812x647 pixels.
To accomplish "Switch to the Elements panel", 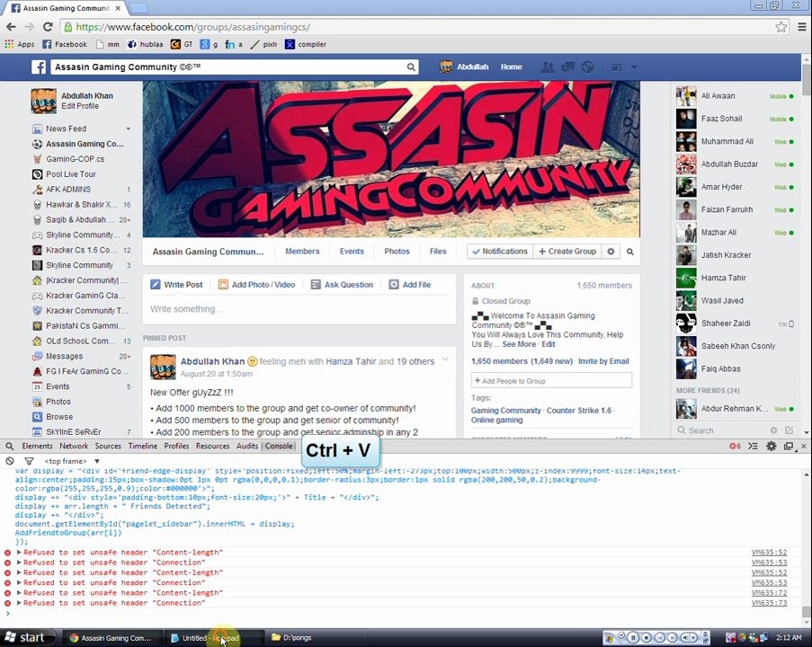I will tap(37, 446).
